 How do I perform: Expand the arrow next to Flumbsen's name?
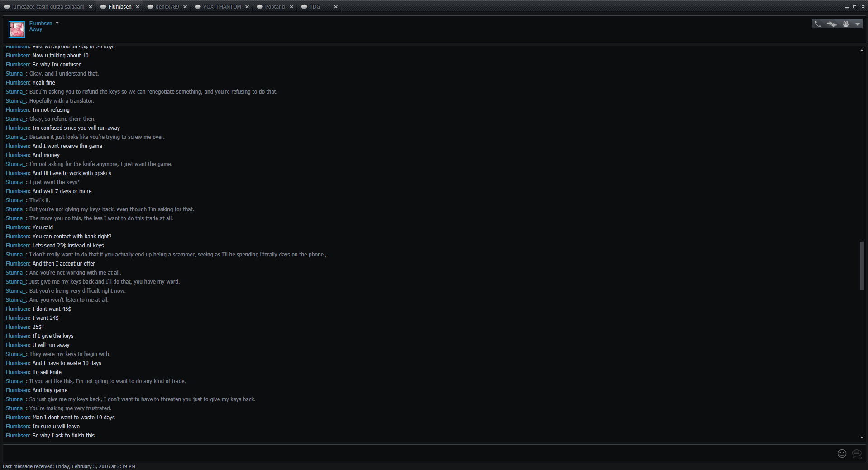click(x=57, y=23)
